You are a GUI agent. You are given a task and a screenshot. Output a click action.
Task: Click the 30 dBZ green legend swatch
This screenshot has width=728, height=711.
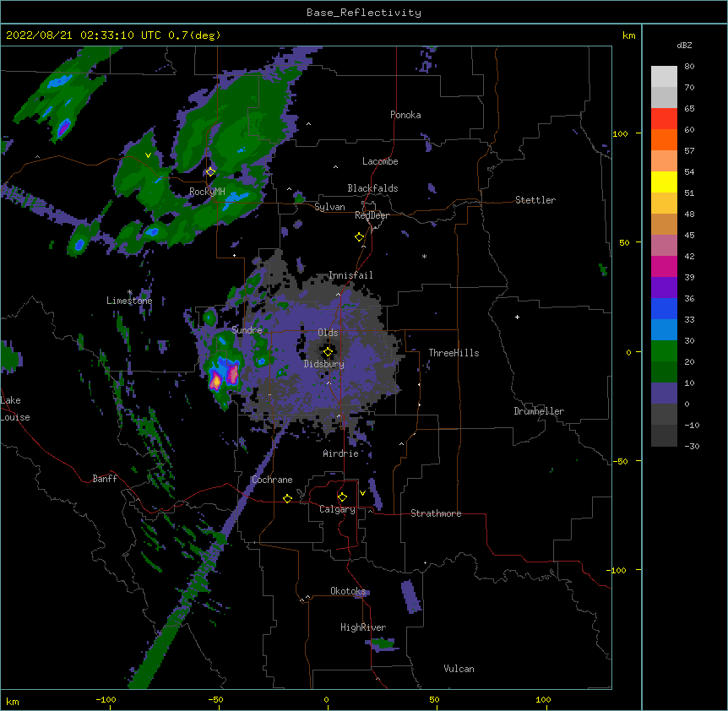tap(664, 351)
